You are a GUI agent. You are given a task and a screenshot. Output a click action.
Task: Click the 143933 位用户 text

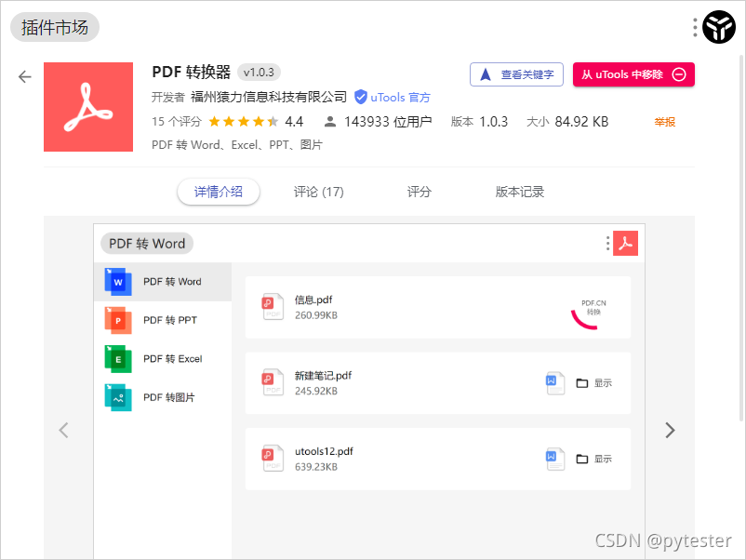[x=388, y=122]
